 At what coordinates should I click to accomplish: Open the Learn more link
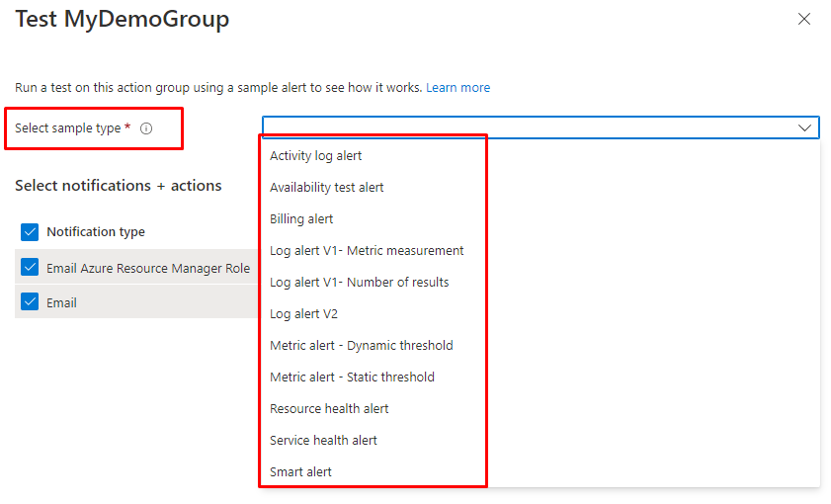click(x=457, y=88)
